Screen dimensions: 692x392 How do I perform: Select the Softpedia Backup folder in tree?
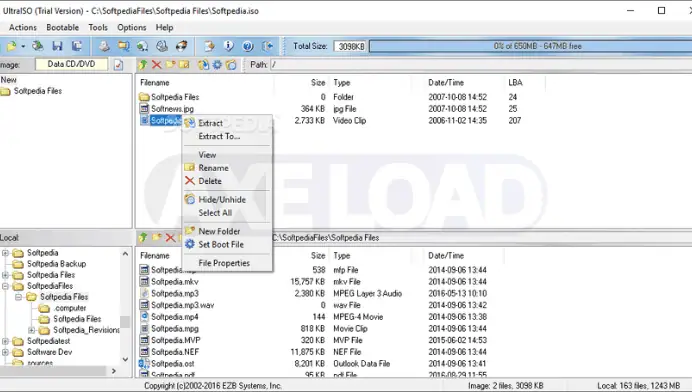56,264
